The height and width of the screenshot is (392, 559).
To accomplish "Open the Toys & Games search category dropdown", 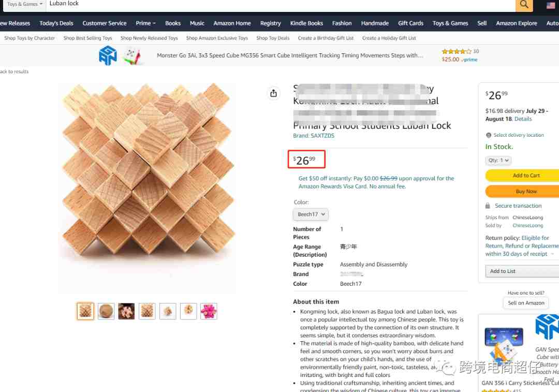I will 25,4.
